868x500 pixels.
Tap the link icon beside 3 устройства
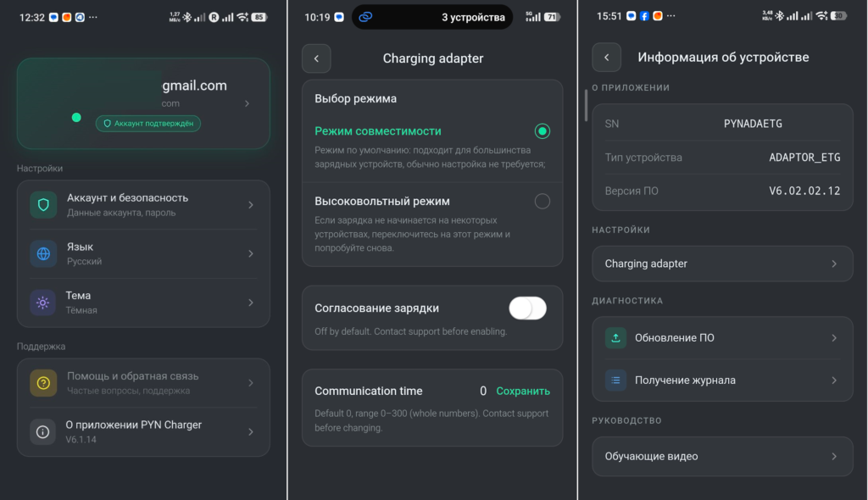click(x=365, y=17)
